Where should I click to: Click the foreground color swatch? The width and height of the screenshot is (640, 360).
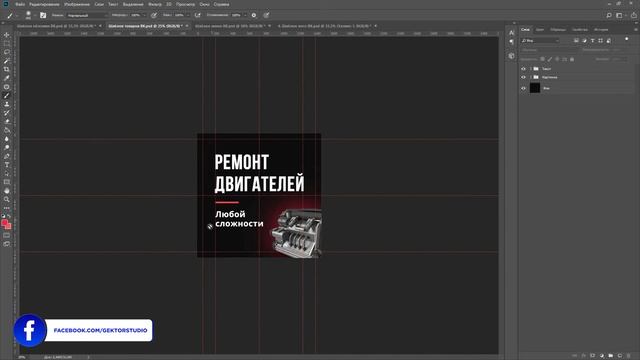tap(4, 223)
